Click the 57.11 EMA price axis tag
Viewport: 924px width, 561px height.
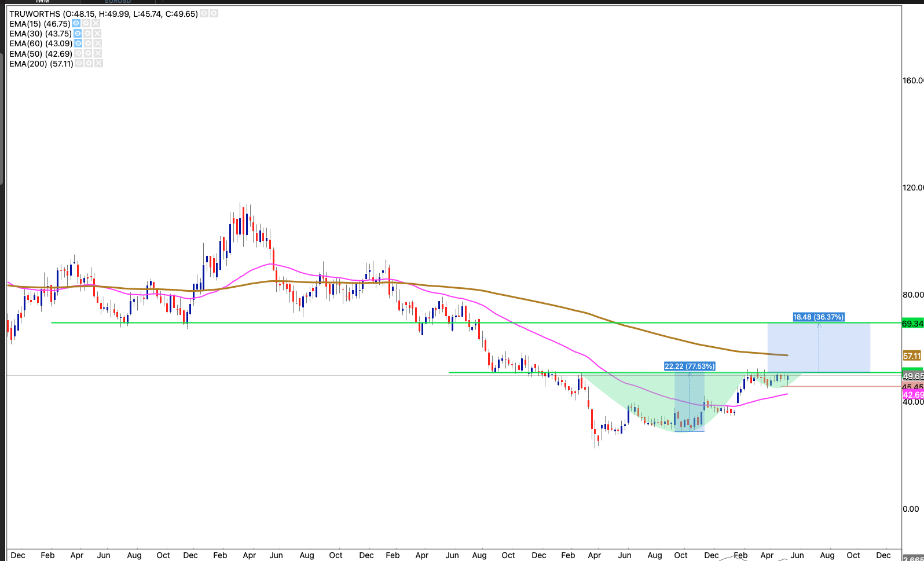[x=911, y=356]
